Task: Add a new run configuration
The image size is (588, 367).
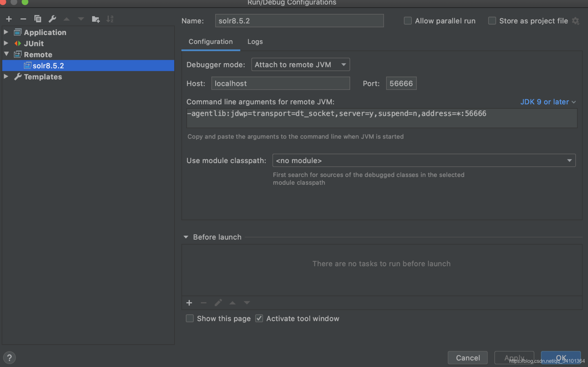Action: click(x=9, y=19)
